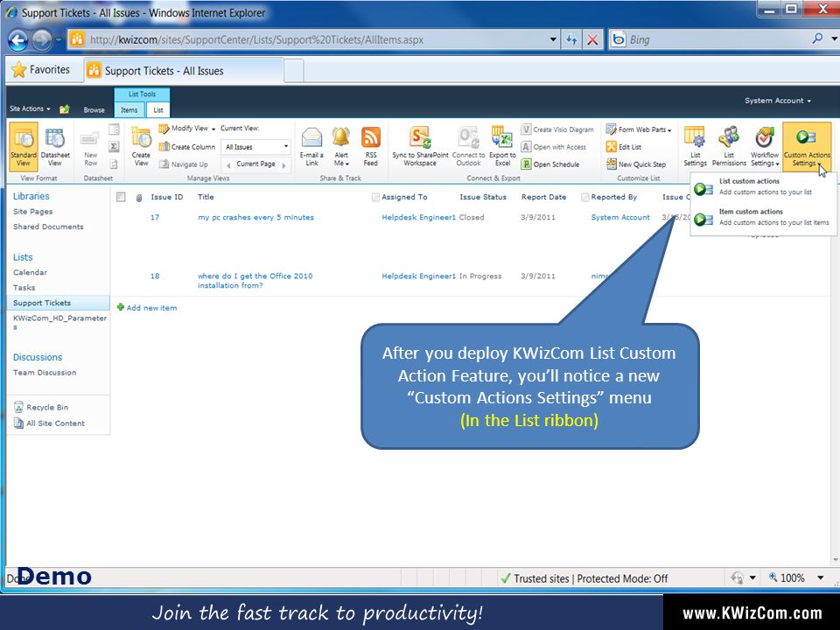Click New Quick Step

(x=636, y=164)
